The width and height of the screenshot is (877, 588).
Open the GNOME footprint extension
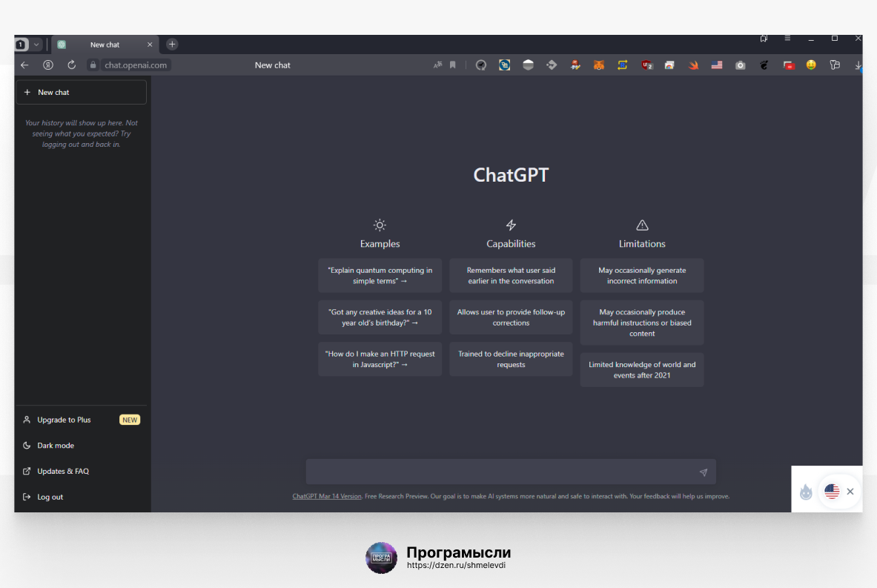click(x=764, y=65)
